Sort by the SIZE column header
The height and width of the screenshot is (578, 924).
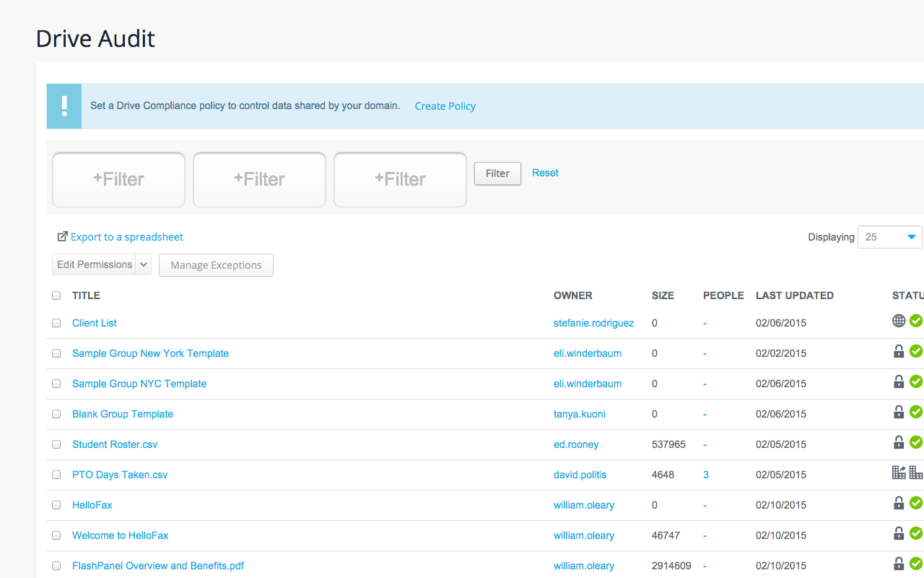(663, 296)
